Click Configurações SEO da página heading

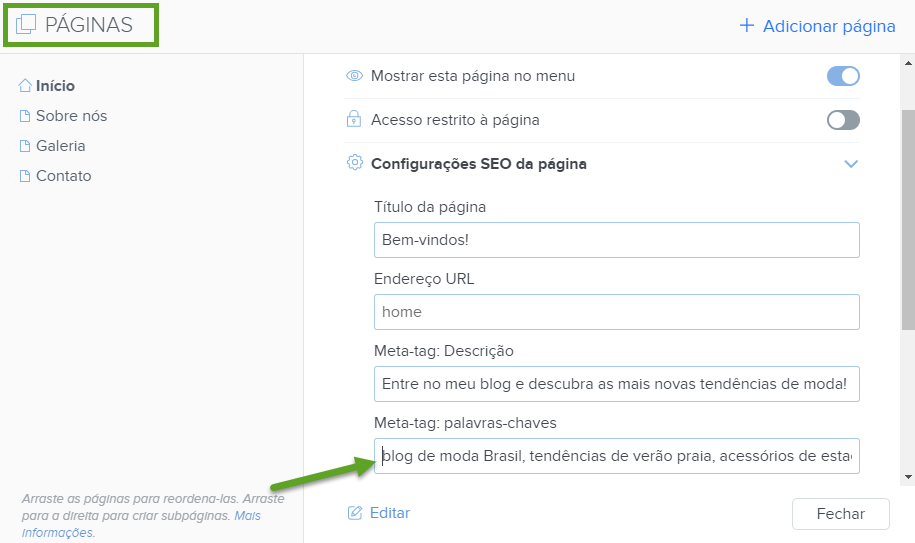click(x=479, y=164)
